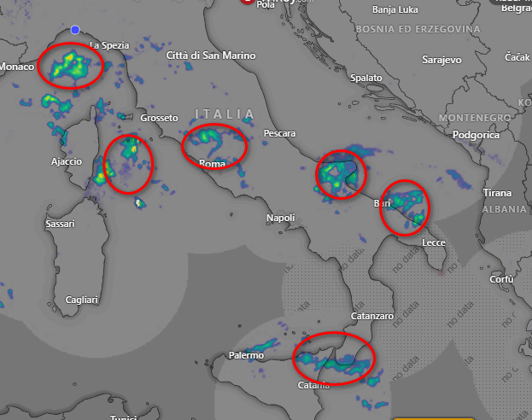Image resolution: width=532 pixels, height=420 pixels.
Task: Click the red Windy logo icon at top
Action: [x=247, y=2]
